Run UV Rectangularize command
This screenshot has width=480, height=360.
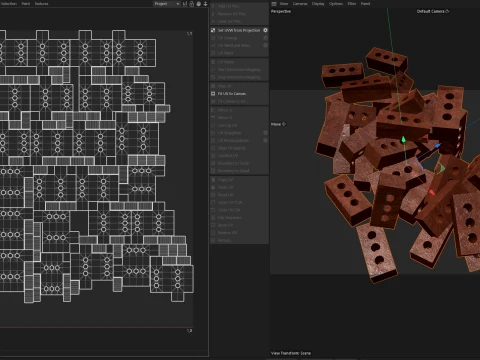[239, 140]
